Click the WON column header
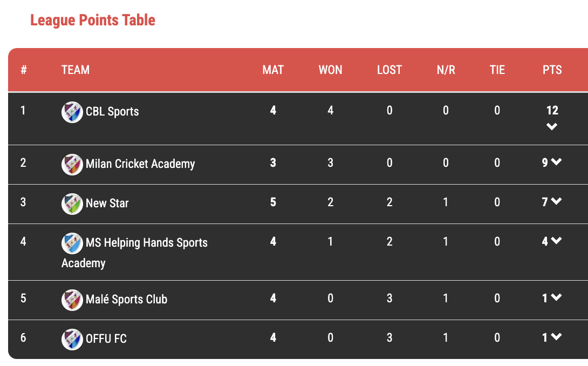The width and height of the screenshot is (588, 366). click(330, 70)
